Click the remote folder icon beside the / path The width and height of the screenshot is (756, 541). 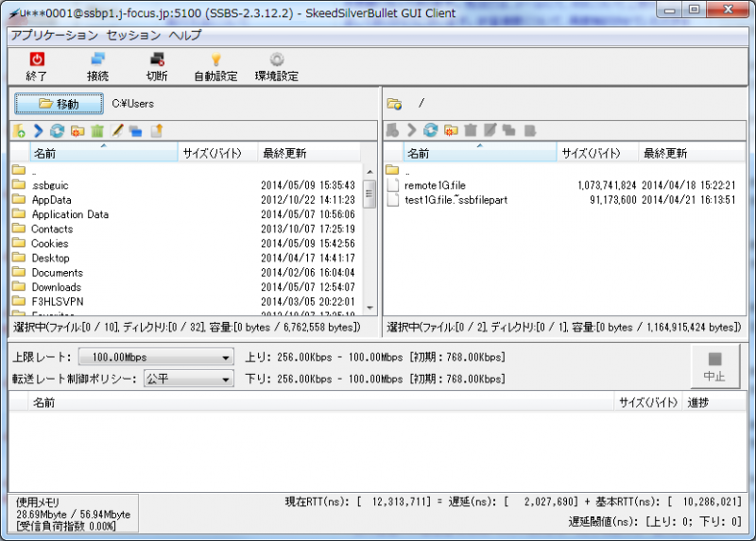[x=394, y=104]
